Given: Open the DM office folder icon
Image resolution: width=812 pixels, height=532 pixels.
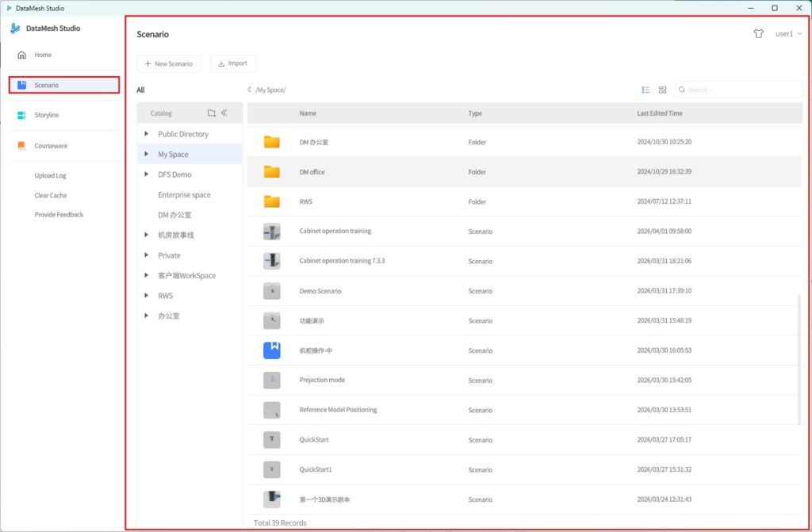Looking at the screenshot, I should 272,172.
